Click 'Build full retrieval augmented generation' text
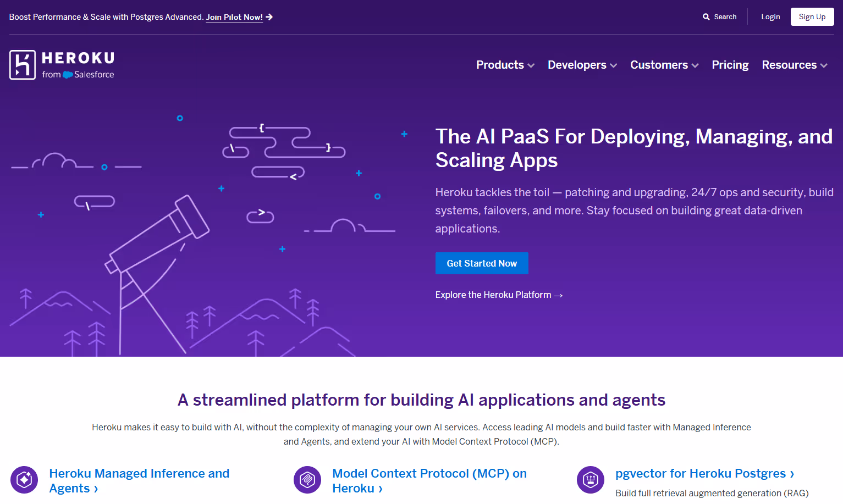This screenshot has width=843, height=504. [x=712, y=494]
